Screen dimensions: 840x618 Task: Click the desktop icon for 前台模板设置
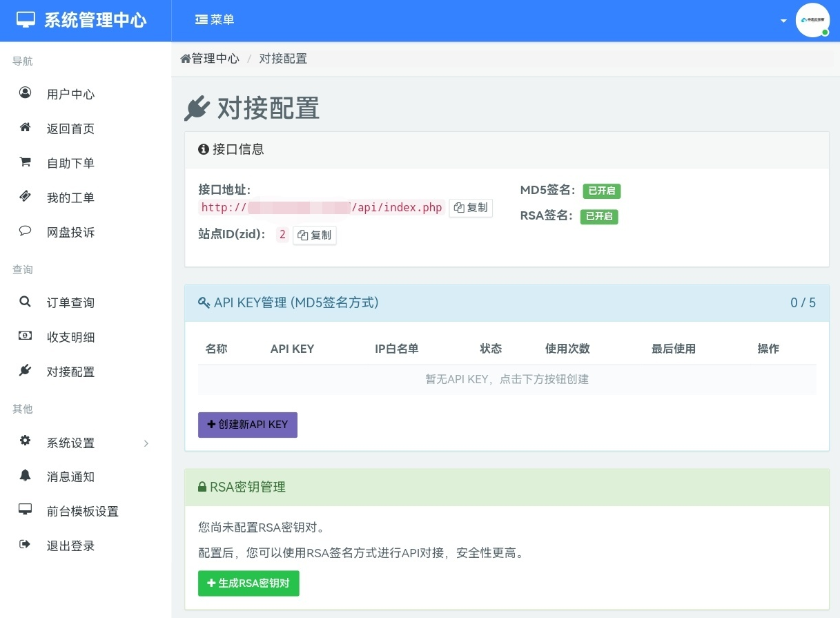[x=25, y=510]
